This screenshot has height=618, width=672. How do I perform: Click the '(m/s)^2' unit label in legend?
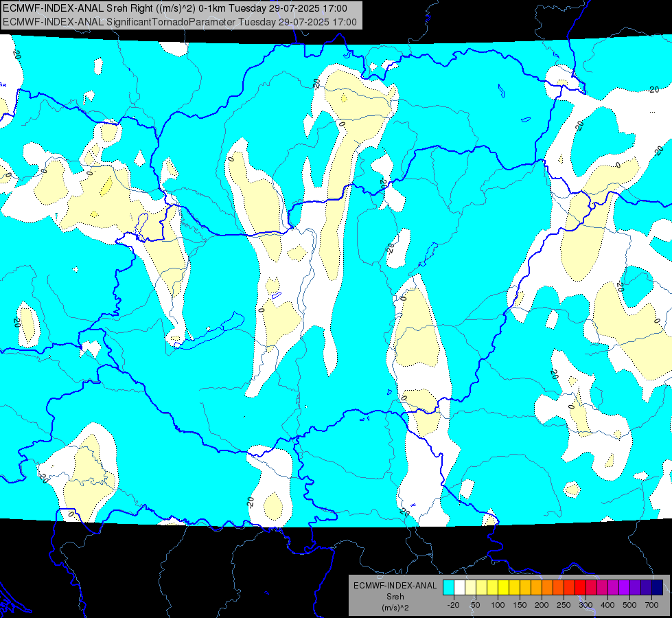point(395,608)
